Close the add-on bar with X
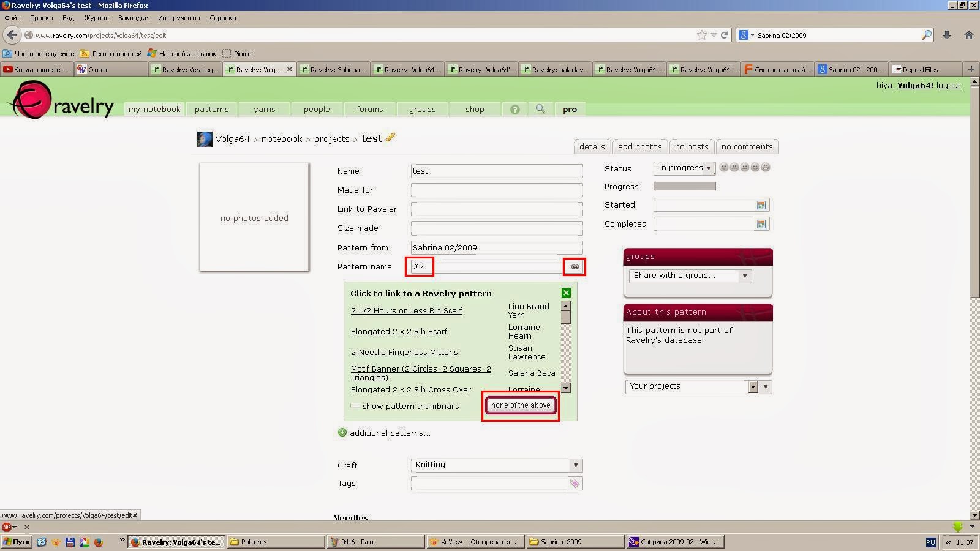This screenshot has width=980, height=551. click(x=26, y=527)
